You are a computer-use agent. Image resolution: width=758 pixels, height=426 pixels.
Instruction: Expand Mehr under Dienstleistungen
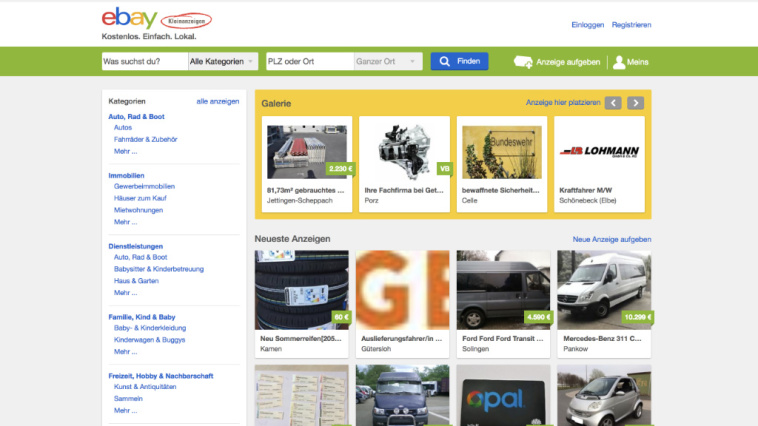(x=126, y=293)
